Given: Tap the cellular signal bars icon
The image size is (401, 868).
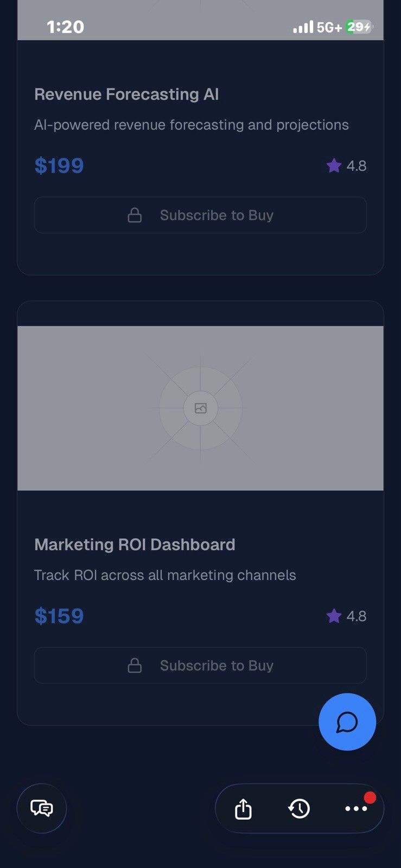Looking at the screenshot, I should click(x=303, y=27).
